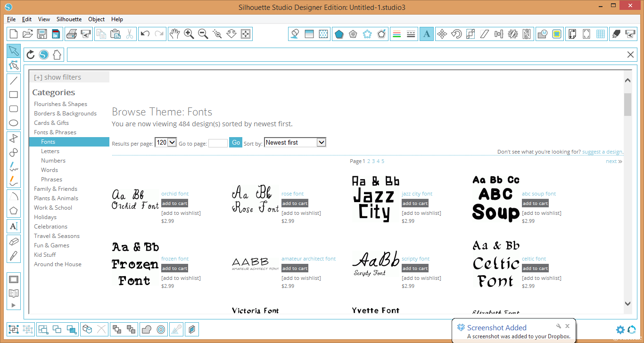Open the Line Style panel
Image resolution: width=644 pixels, height=343 pixels.
[x=411, y=34]
